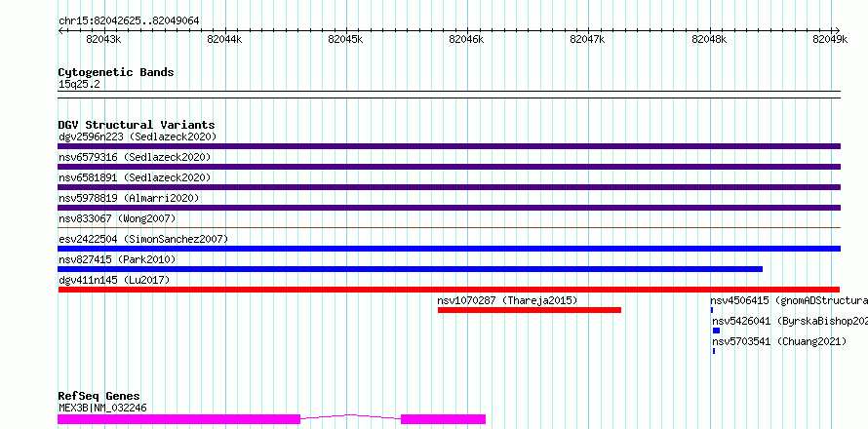
Task: Click the thin brown line of nsv833067
Action: tap(449, 227)
